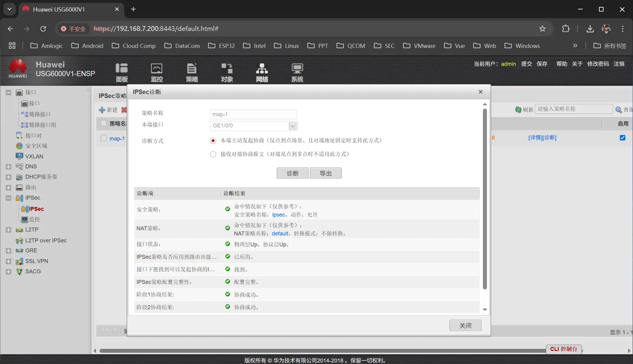This screenshot has width=633, height=364.
Task: Click the 安全区域 security zone icon
Action: [19, 146]
